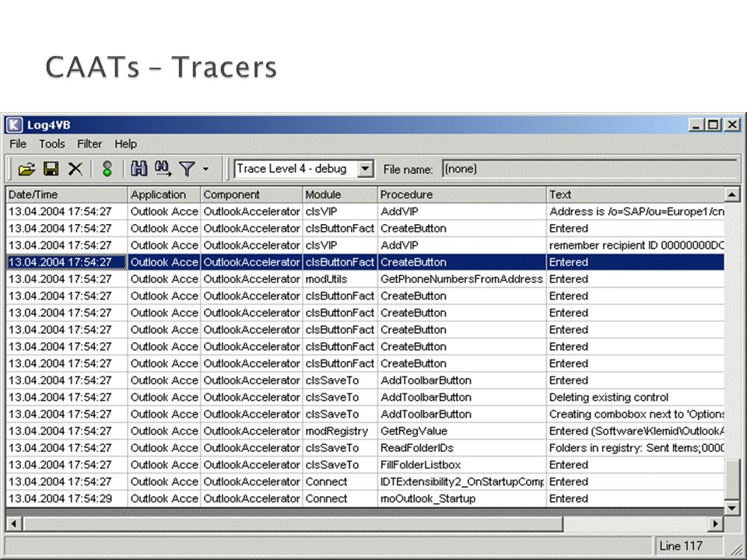Viewport: 747px width, 560px height.
Task: Open the Help menu
Action: point(126,144)
